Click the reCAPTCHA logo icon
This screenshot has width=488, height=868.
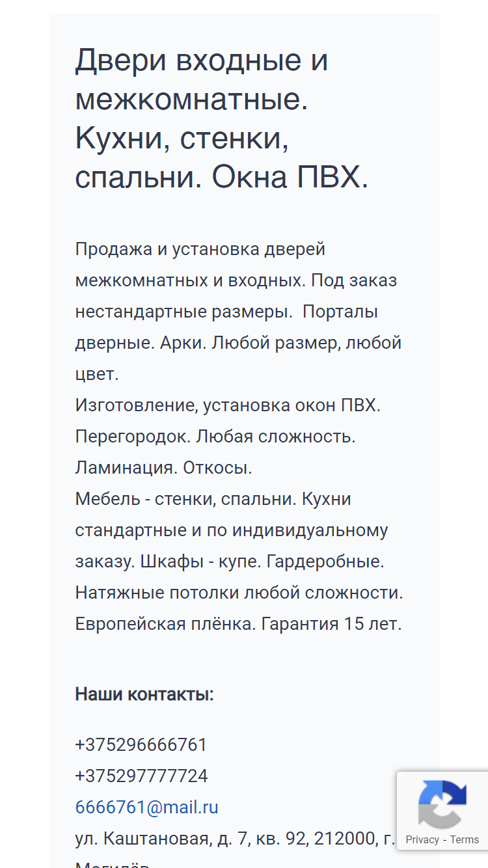[x=442, y=804]
